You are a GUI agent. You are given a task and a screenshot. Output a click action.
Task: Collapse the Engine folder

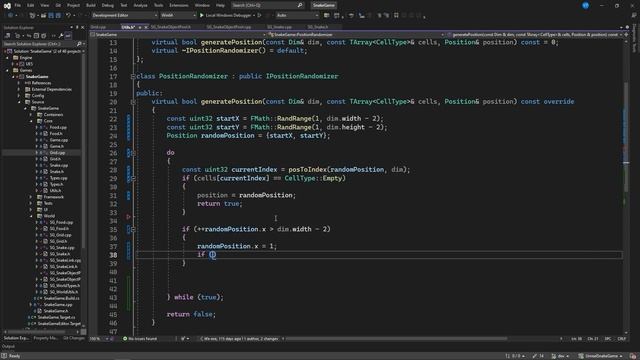tap(7, 58)
